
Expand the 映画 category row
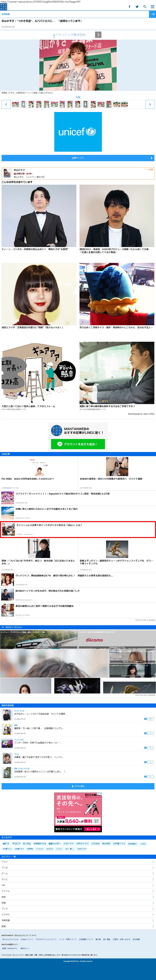click(x=78, y=903)
